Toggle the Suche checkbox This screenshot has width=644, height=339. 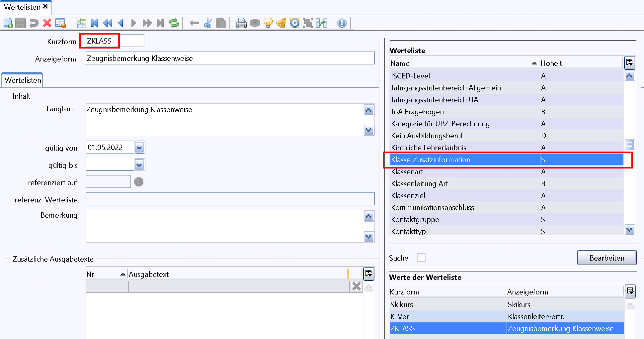pos(421,258)
